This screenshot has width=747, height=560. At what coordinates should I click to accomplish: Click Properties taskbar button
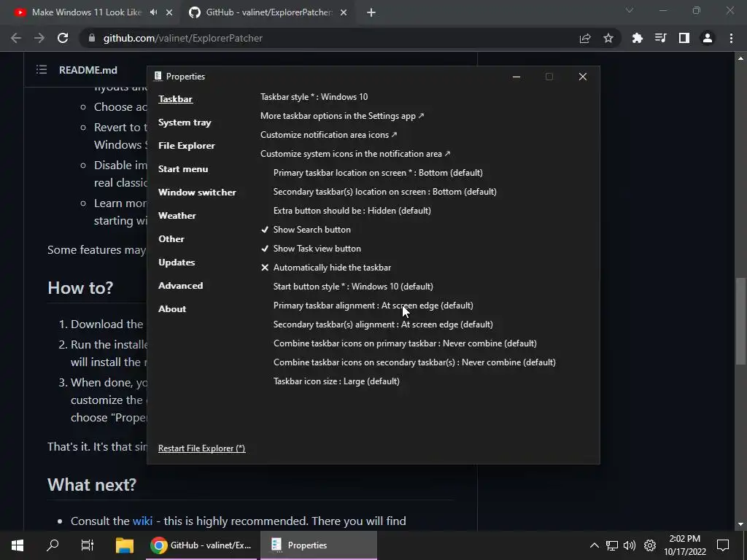point(319,545)
